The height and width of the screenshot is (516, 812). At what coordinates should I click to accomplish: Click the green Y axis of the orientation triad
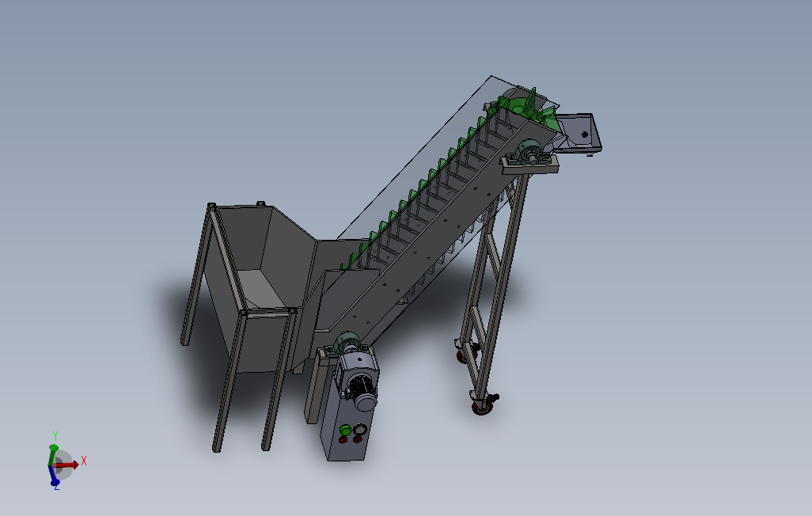[x=52, y=454]
